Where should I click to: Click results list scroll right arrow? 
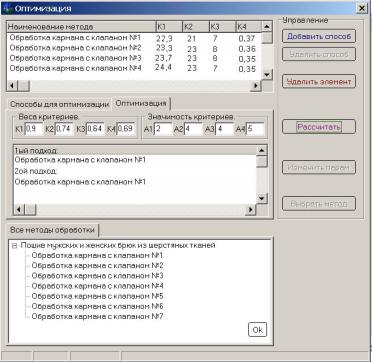250,210
